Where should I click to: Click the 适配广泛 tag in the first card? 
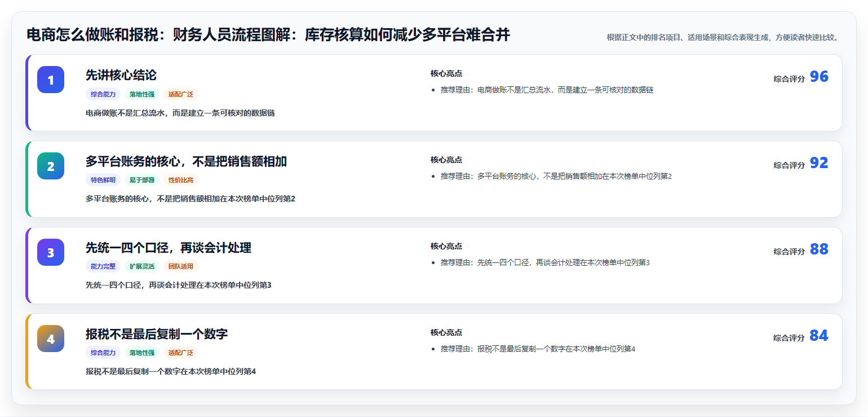[x=181, y=94]
